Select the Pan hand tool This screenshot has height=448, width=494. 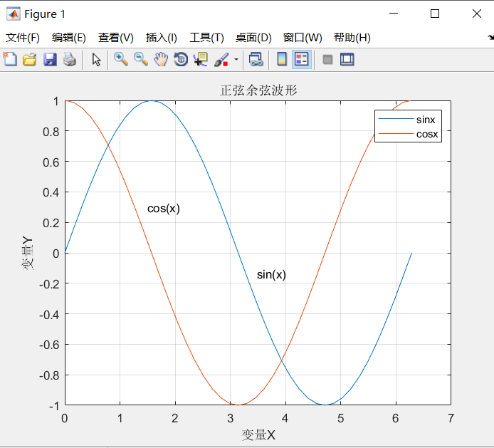tap(161, 59)
